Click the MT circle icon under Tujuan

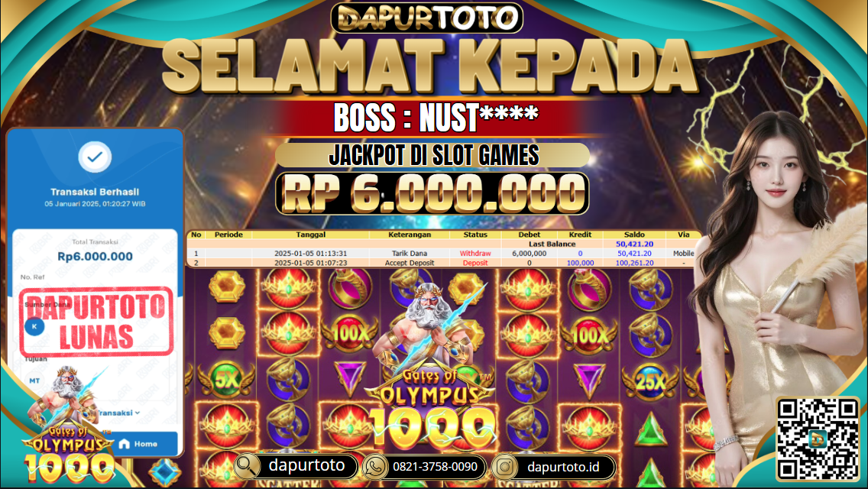click(x=34, y=381)
